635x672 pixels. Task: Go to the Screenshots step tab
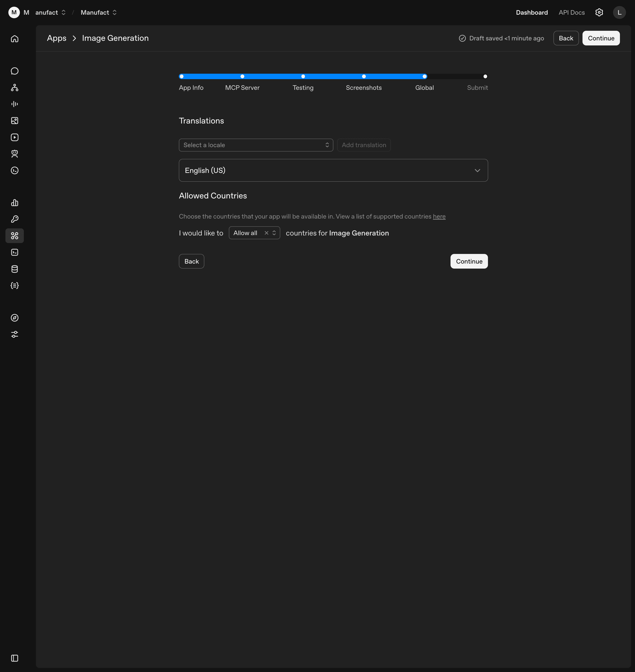pyautogui.click(x=364, y=77)
